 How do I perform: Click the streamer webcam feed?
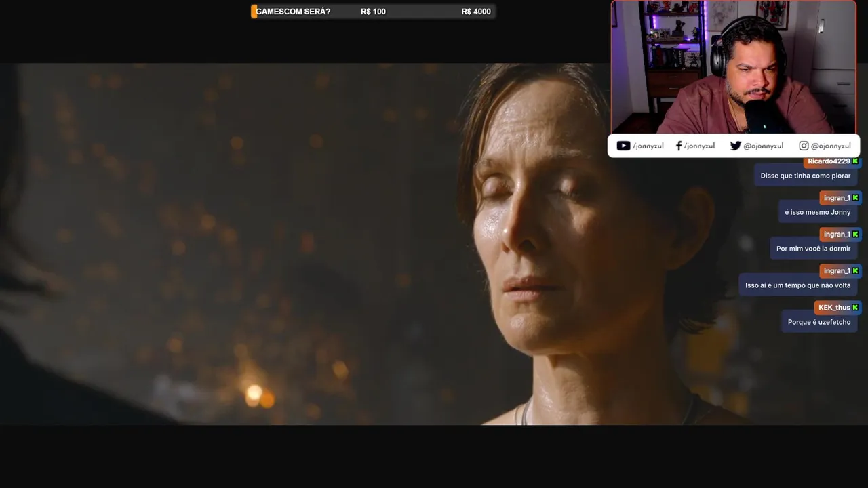click(734, 67)
